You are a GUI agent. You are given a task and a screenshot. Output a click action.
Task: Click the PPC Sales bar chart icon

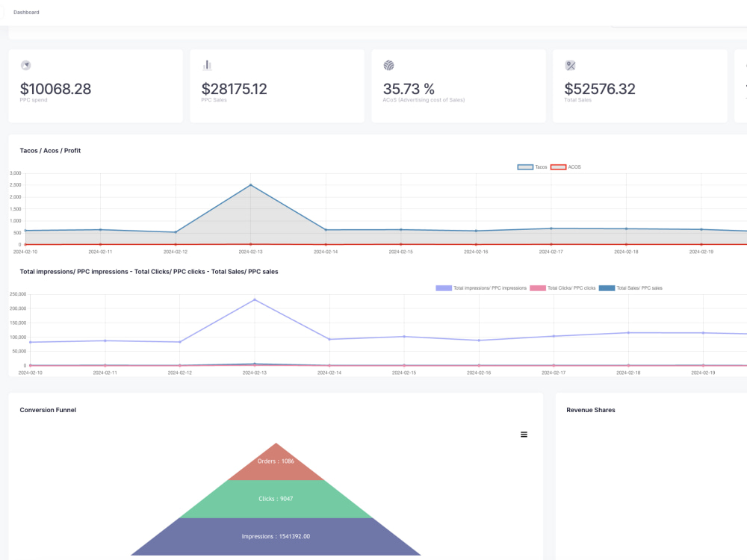[x=207, y=65]
